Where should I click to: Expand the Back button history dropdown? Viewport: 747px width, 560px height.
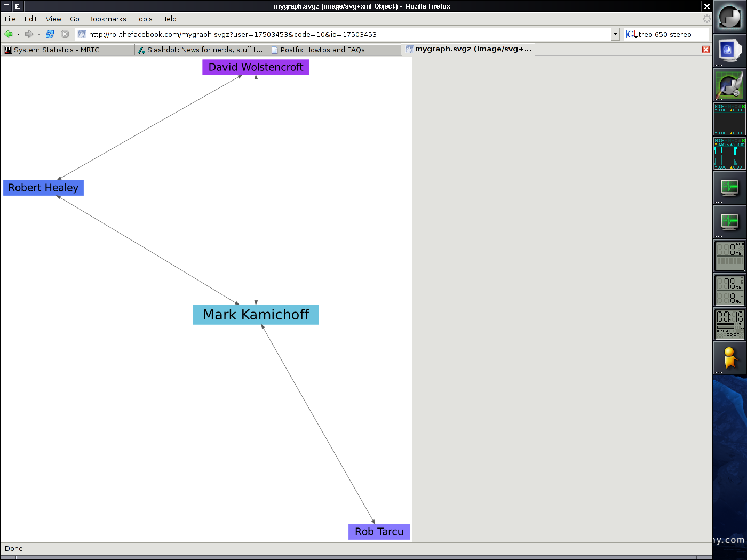coord(18,34)
